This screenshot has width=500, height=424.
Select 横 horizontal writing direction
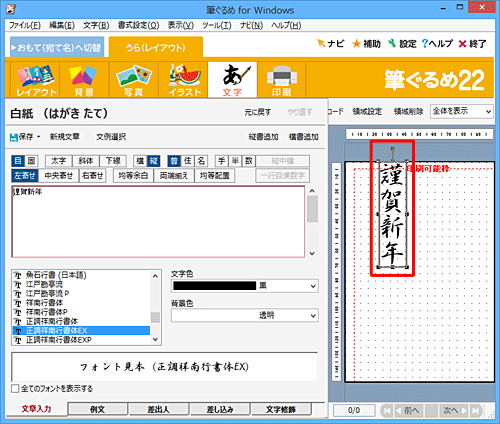(x=140, y=161)
